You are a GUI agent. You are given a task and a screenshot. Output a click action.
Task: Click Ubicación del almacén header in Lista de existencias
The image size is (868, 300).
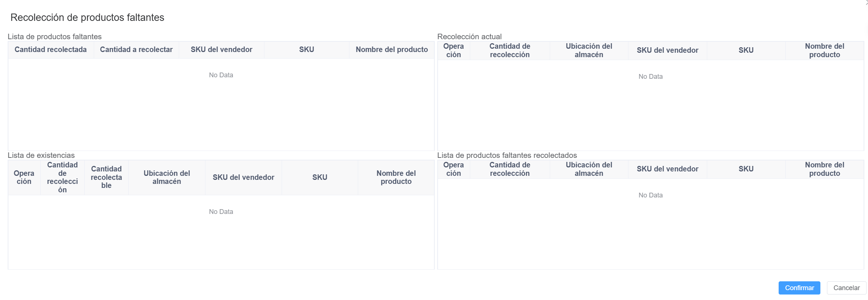click(x=167, y=177)
